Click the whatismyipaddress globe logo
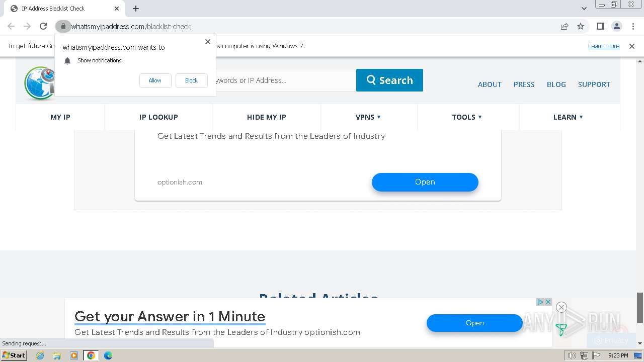 click(x=39, y=83)
